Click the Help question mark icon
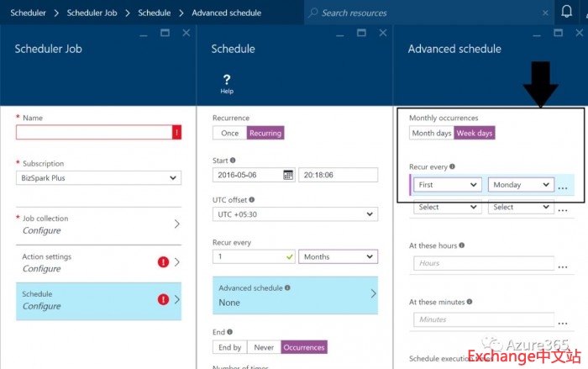Image resolution: width=588 pixels, height=369 pixels. 226,80
